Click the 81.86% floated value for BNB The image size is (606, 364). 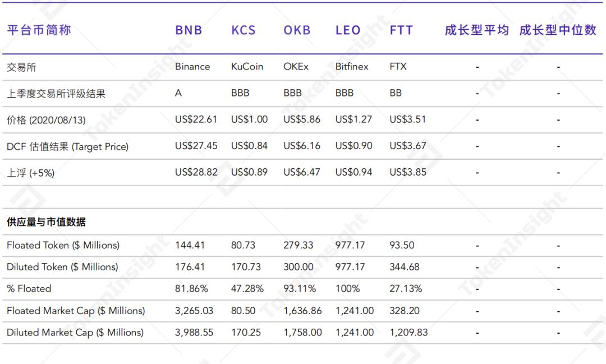(191, 289)
